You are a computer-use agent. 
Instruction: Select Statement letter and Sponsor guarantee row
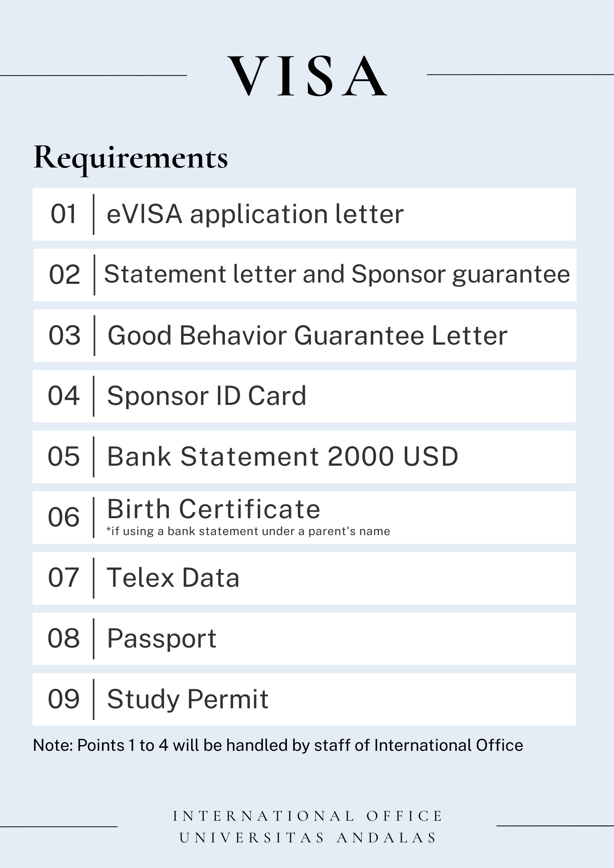pos(337,274)
